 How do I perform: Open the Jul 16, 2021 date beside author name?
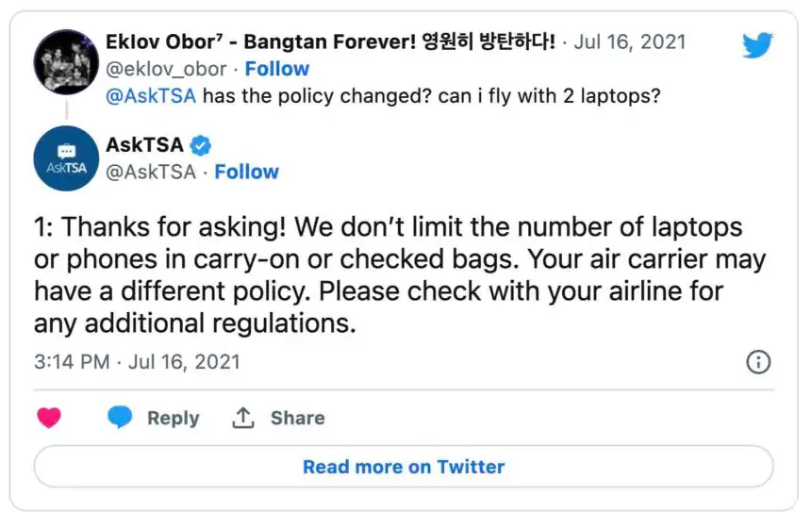pos(629,42)
